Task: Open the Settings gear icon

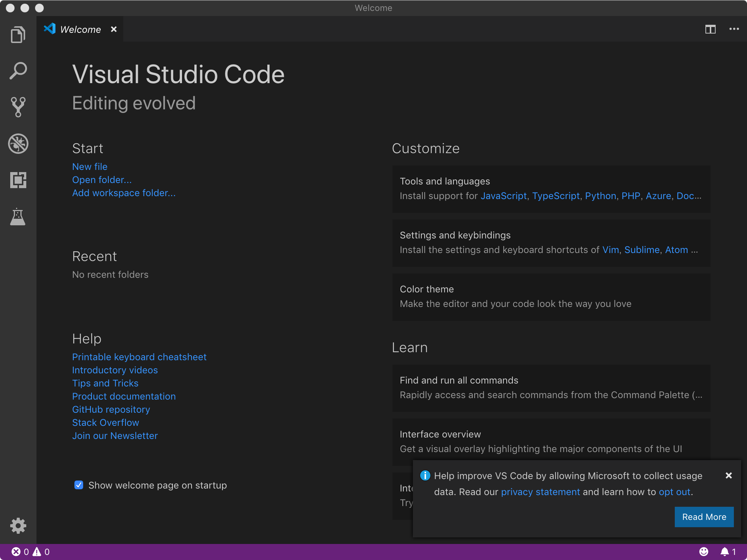Action: [x=18, y=526]
